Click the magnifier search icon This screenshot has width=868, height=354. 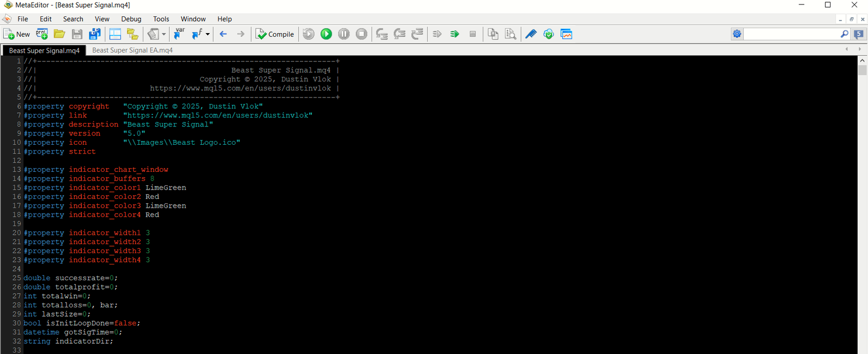coord(844,34)
